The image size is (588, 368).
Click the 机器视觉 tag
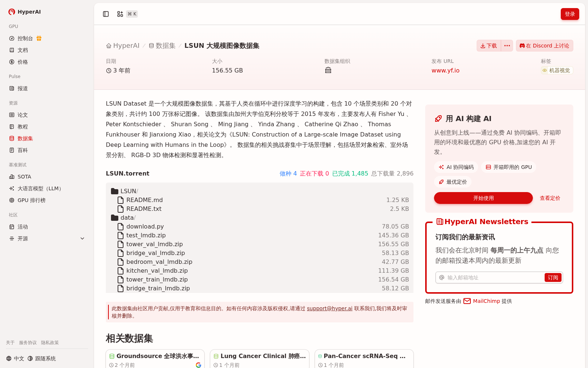[x=557, y=70]
